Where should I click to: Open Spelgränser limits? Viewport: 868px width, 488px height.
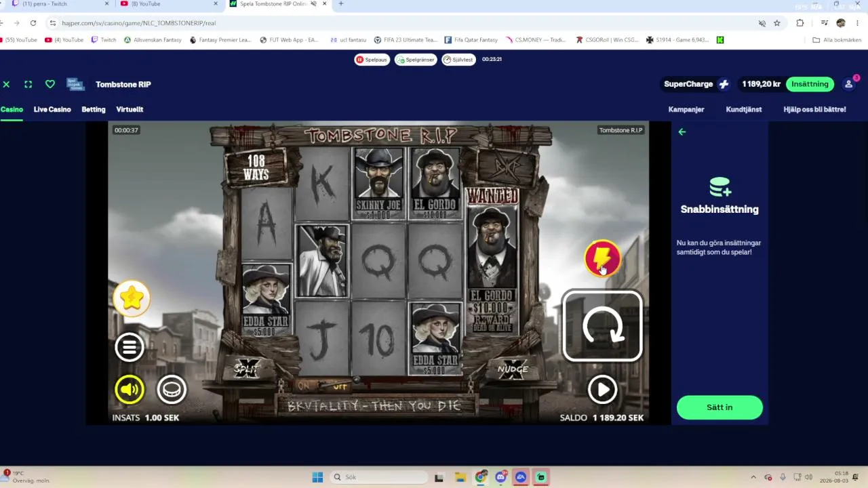pyautogui.click(x=416, y=60)
